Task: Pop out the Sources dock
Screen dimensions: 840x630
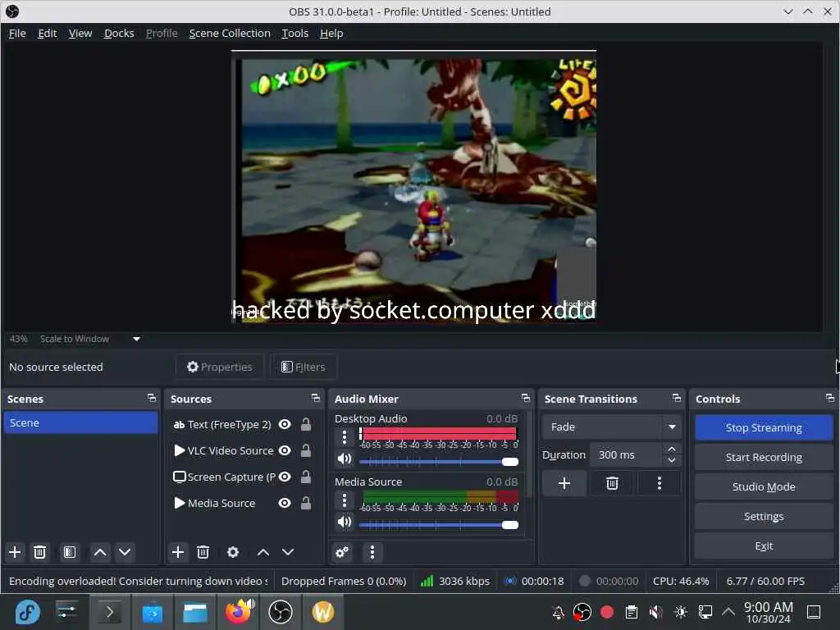Action: pos(316,398)
